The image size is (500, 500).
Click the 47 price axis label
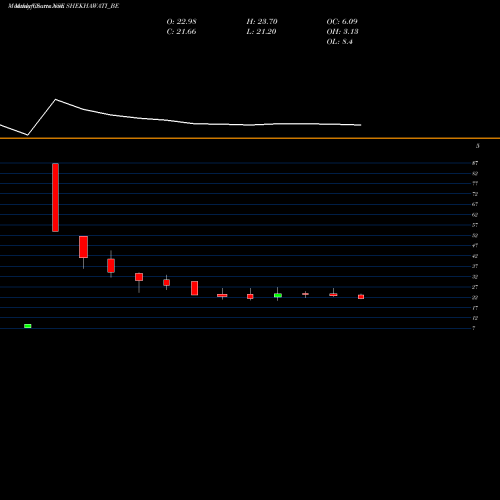click(x=475, y=245)
